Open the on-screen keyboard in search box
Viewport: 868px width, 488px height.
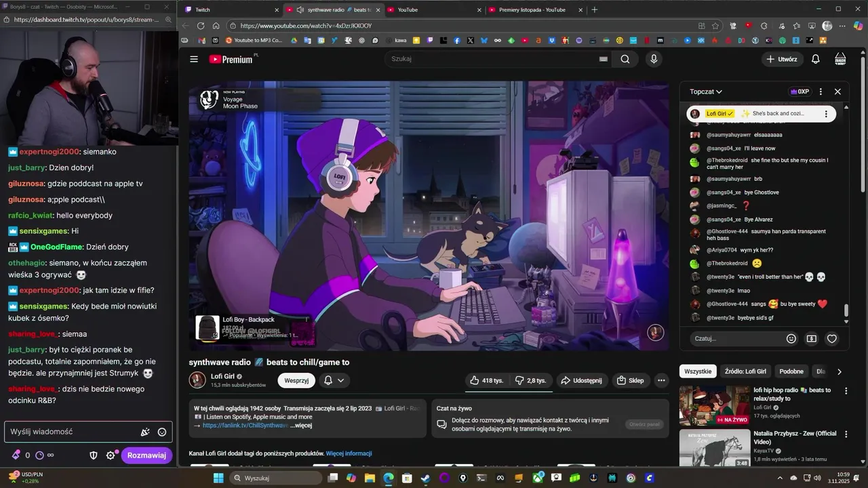(x=603, y=59)
